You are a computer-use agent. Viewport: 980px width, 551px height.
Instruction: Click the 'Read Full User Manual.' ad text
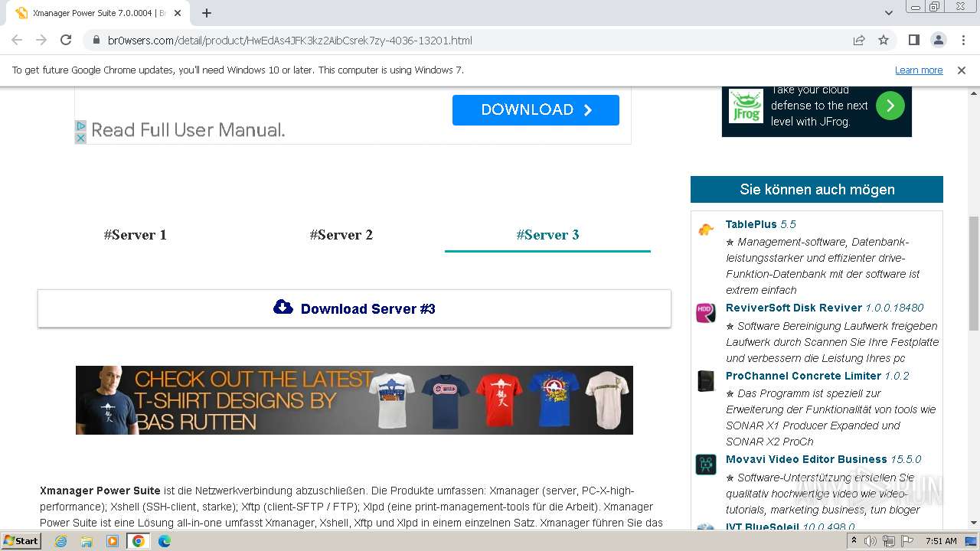pyautogui.click(x=188, y=130)
